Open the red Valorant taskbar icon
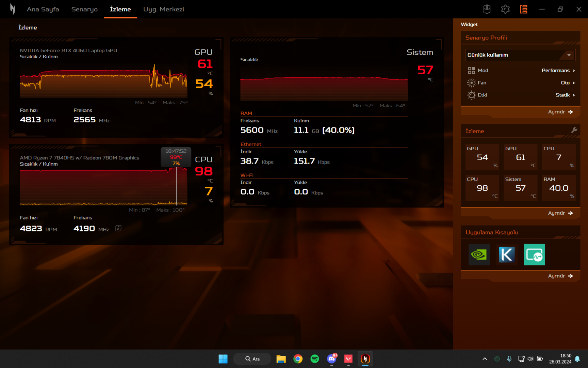588x368 pixels. 348,359
